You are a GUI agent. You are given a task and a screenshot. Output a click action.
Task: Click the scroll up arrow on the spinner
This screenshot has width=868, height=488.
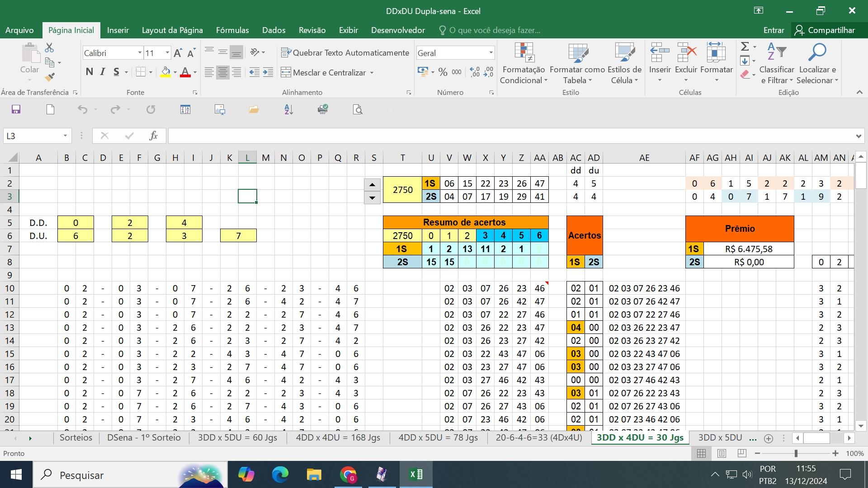372,183
